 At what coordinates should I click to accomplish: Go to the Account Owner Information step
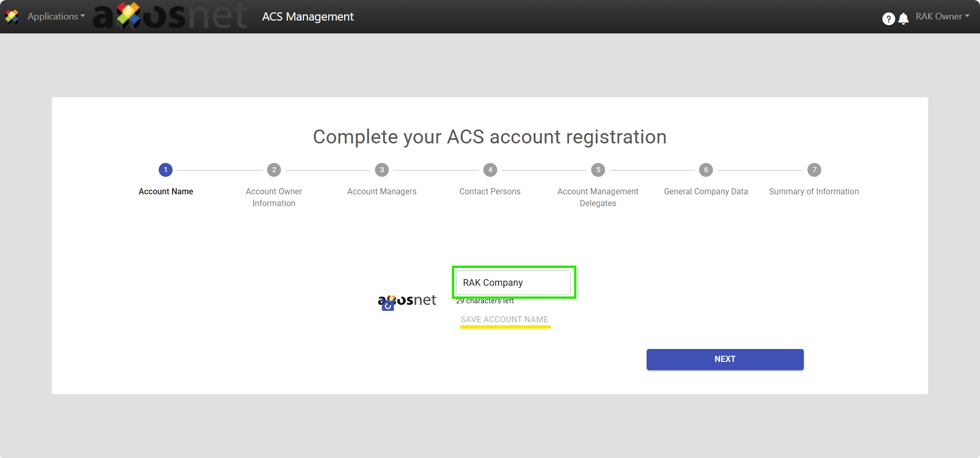click(274, 197)
